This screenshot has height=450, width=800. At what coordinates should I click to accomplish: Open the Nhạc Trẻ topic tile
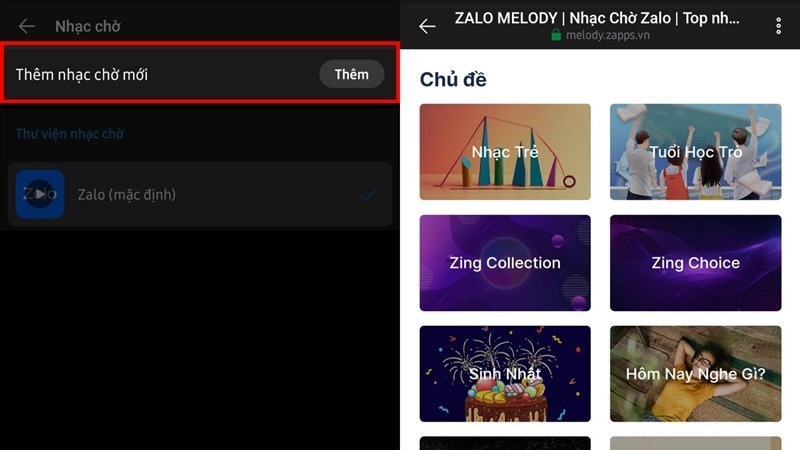coord(505,152)
